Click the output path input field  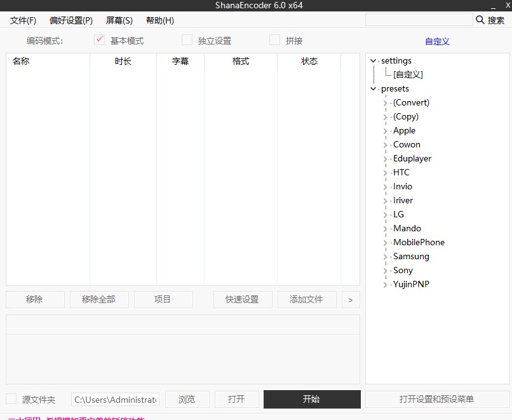[x=114, y=399]
